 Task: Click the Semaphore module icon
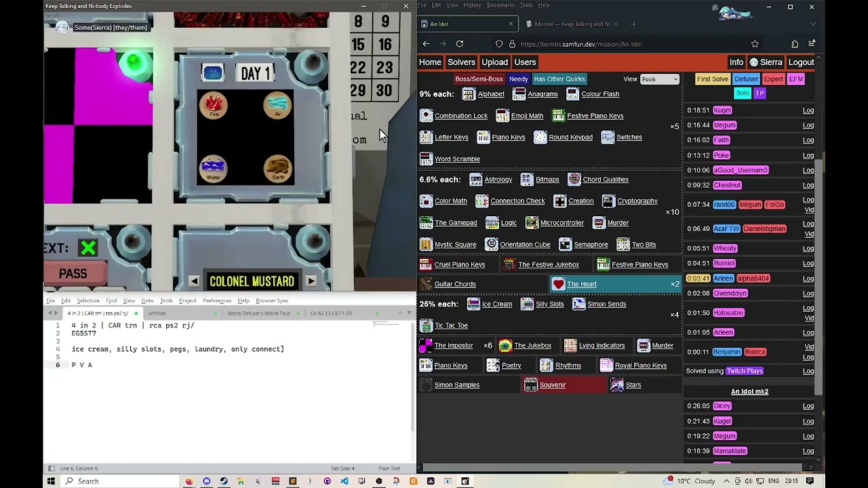[x=566, y=245]
